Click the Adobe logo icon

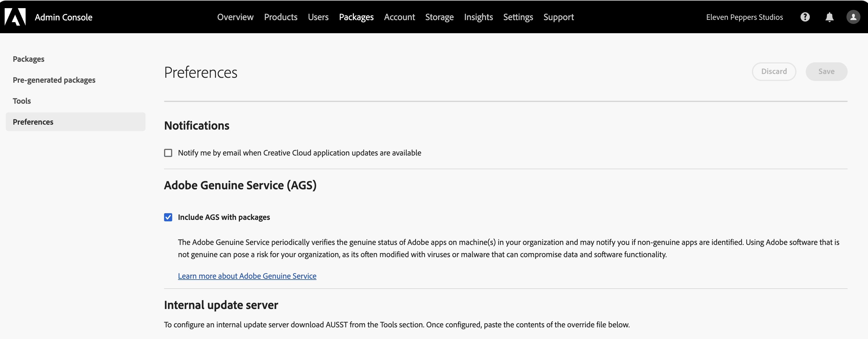point(15,17)
